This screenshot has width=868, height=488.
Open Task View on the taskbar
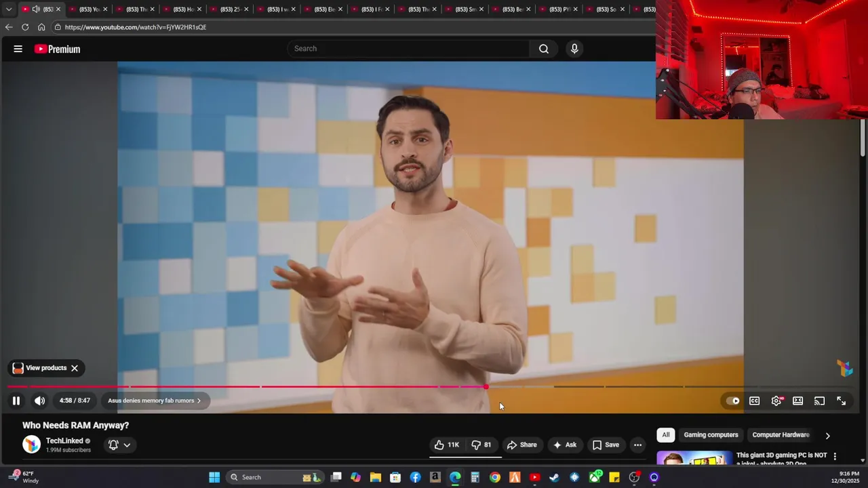[336, 477]
